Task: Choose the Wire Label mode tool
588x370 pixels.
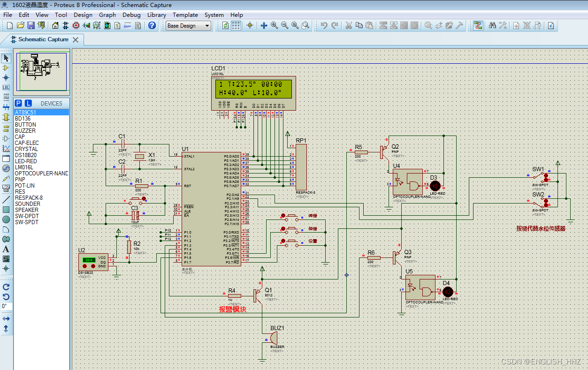Action: tap(6, 87)
